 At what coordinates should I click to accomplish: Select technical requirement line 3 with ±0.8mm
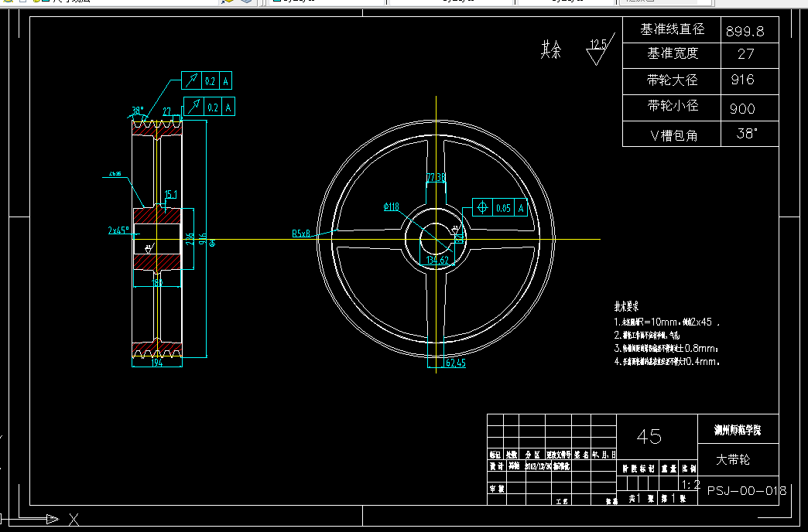click(x=666, y=348)
